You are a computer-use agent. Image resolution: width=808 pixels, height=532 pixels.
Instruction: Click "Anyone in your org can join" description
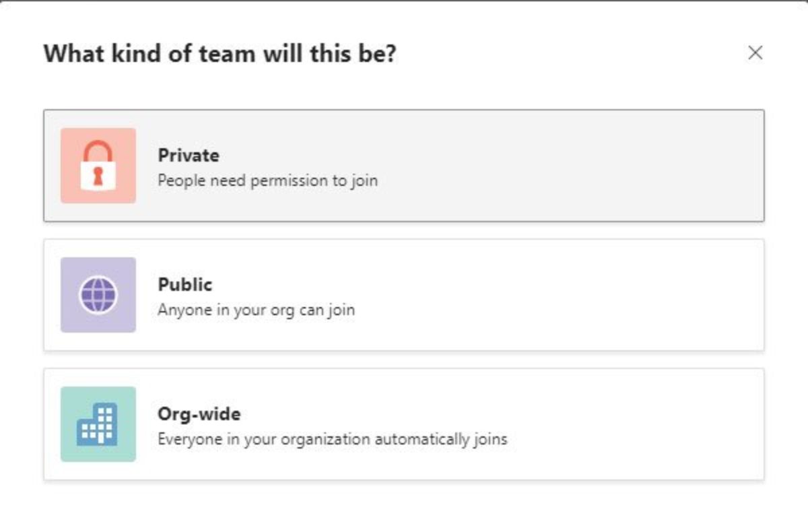[x=256, y=310]
